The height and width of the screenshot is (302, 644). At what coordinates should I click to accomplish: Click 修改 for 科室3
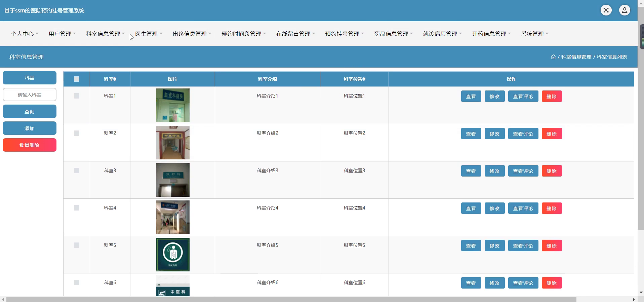pyautogui.click(x=494, y=171)
